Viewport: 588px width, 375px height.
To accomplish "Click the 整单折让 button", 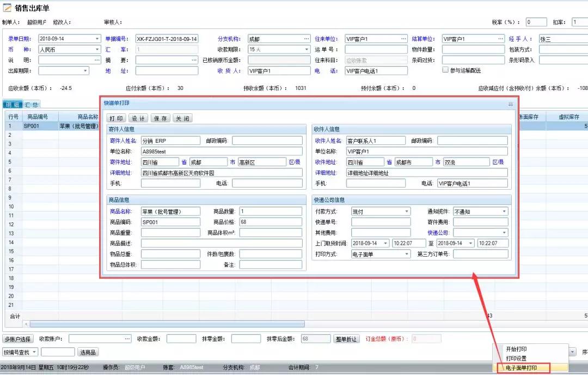I will coord(346,339).
